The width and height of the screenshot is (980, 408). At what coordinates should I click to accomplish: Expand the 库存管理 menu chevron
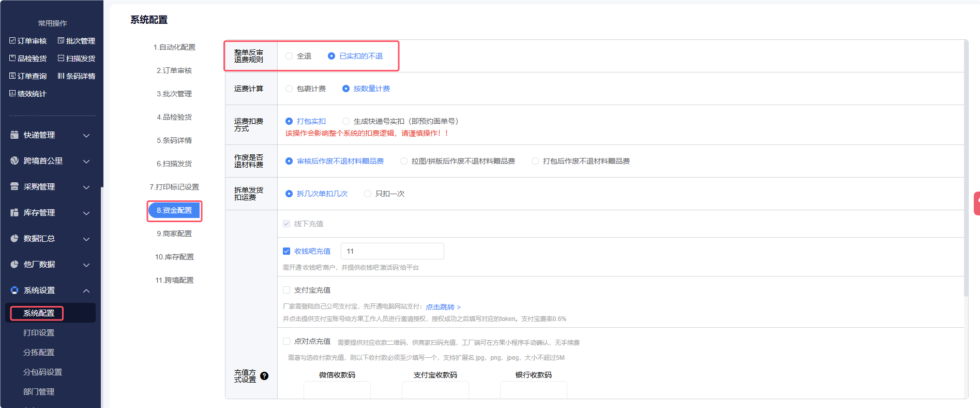tap(86, 213)
